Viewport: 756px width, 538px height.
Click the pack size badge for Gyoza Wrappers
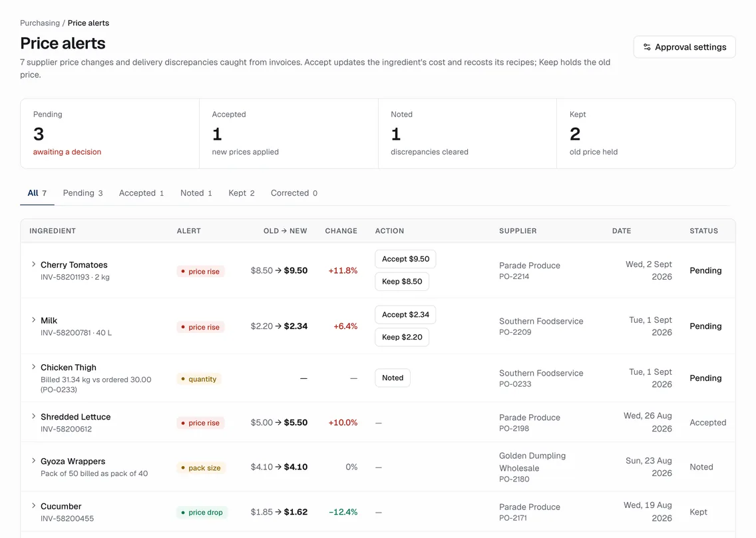coord(200,467)
